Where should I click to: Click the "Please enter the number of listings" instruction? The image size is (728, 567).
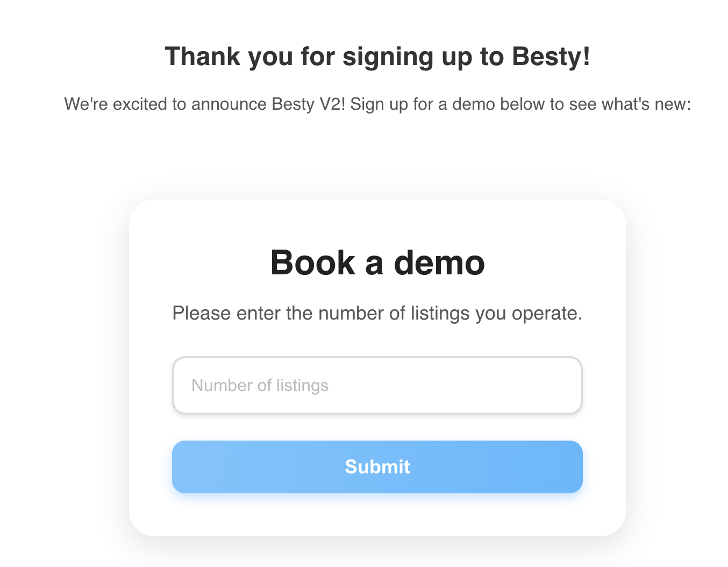(x=377, y=313)
